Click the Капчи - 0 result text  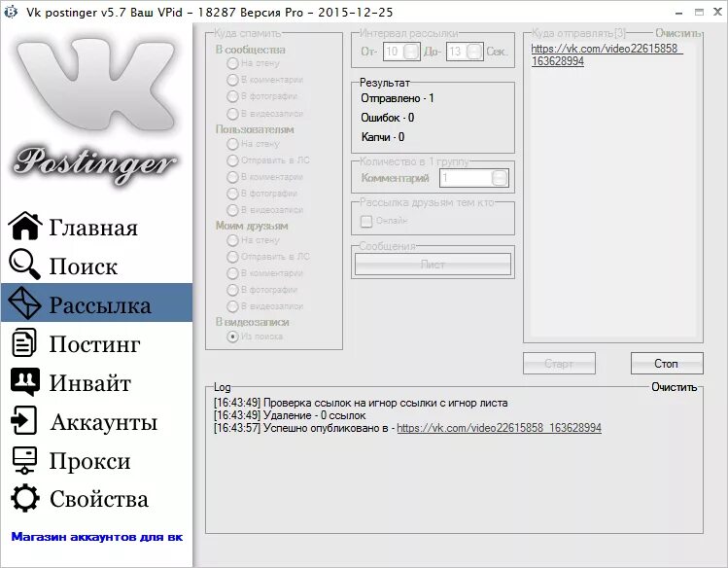click(x=383, y=137)
